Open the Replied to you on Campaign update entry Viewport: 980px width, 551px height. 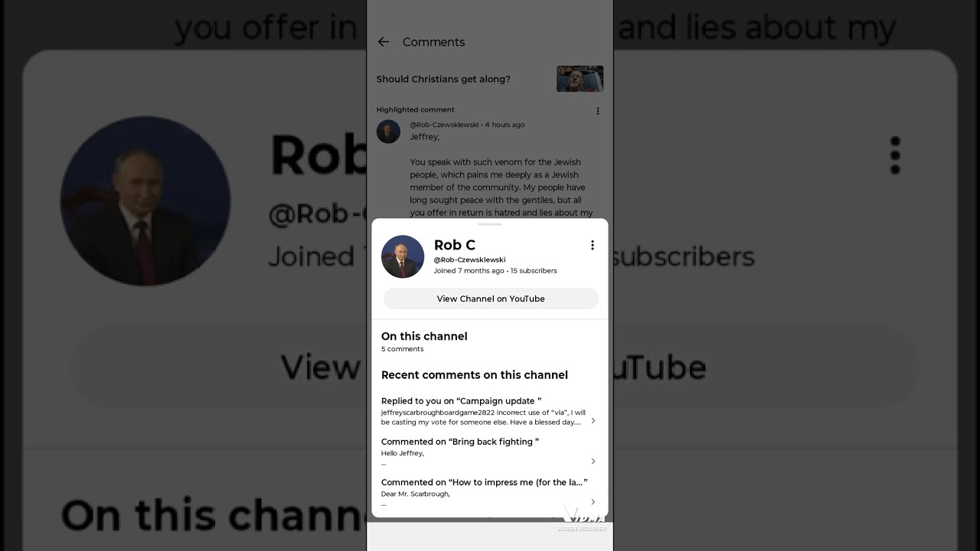pyautogui.click(x=490, y=412)
